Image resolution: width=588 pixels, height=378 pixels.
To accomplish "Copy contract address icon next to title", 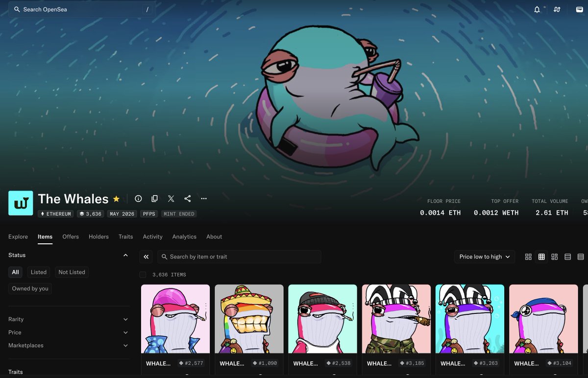I will [x=154, y=198].
